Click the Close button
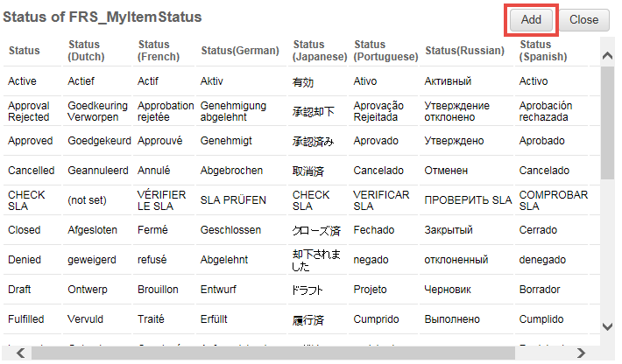This screenshot has width=622, height=364. point(583,19)
